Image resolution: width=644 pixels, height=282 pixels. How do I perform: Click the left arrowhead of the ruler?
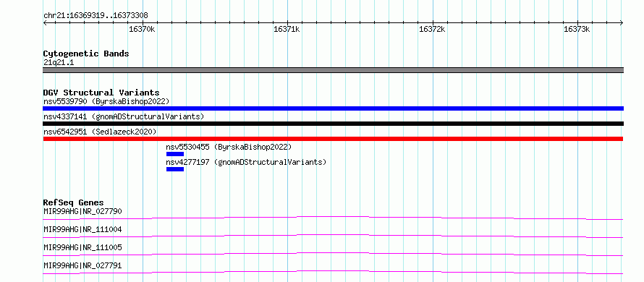pyautogui.click(x=45, y=23)
